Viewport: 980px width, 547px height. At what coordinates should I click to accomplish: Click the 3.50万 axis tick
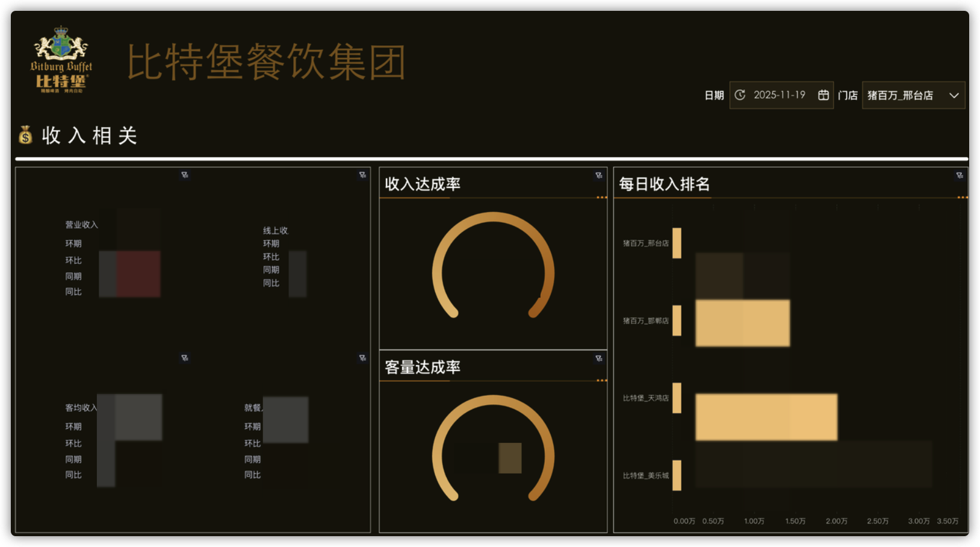[947, 521]
